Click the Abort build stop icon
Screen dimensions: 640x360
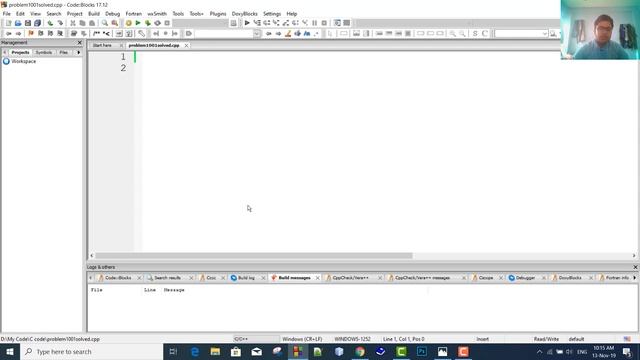(x=167, y=23)
